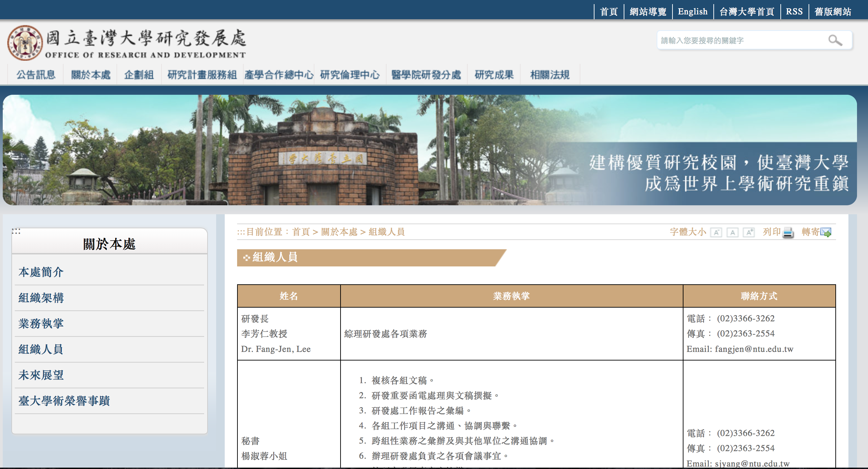
Task: Open the 研究計畫服務組 menu
Action: (x=202, y=75)
